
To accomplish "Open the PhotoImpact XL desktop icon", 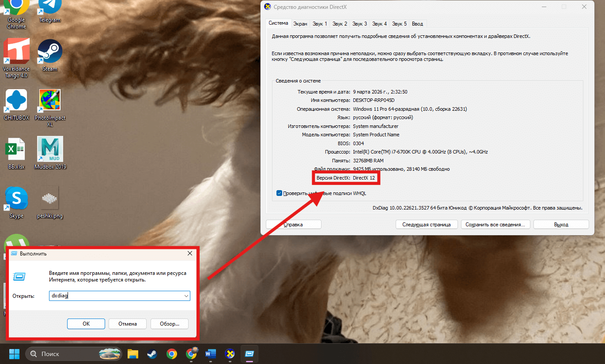I will pos(50,101).
